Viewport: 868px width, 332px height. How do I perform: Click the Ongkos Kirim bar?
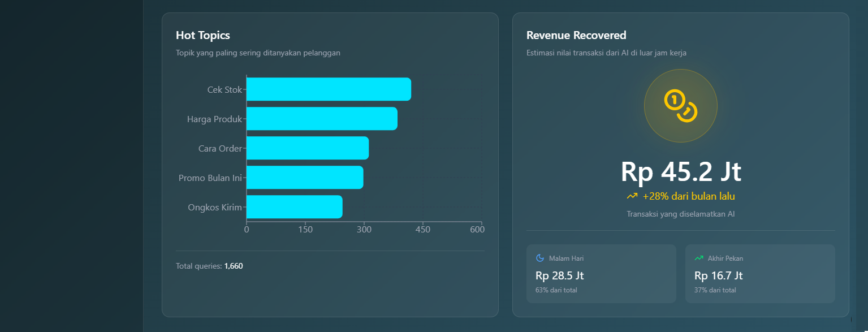(x=294, y=207)
